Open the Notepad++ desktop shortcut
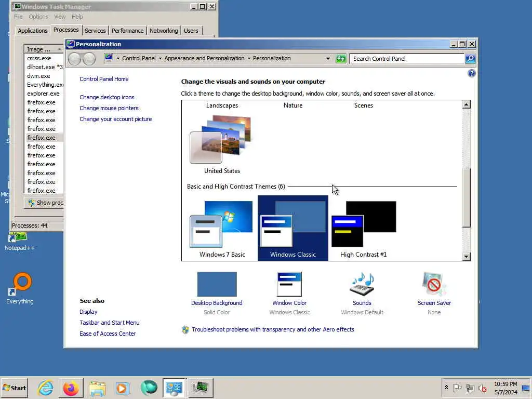The height and width of the screenshot is (399, 532). tap(19, 241)
